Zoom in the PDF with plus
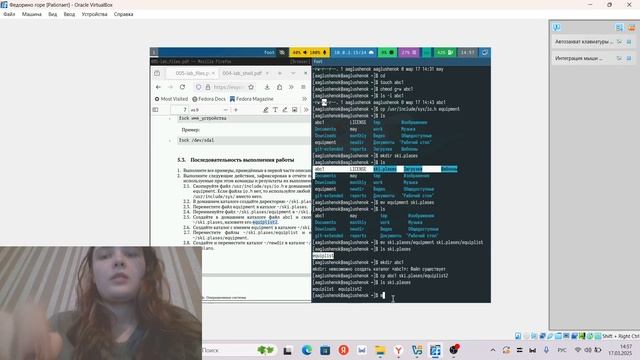This screenshot has width=640, height=360. (236, 110)
